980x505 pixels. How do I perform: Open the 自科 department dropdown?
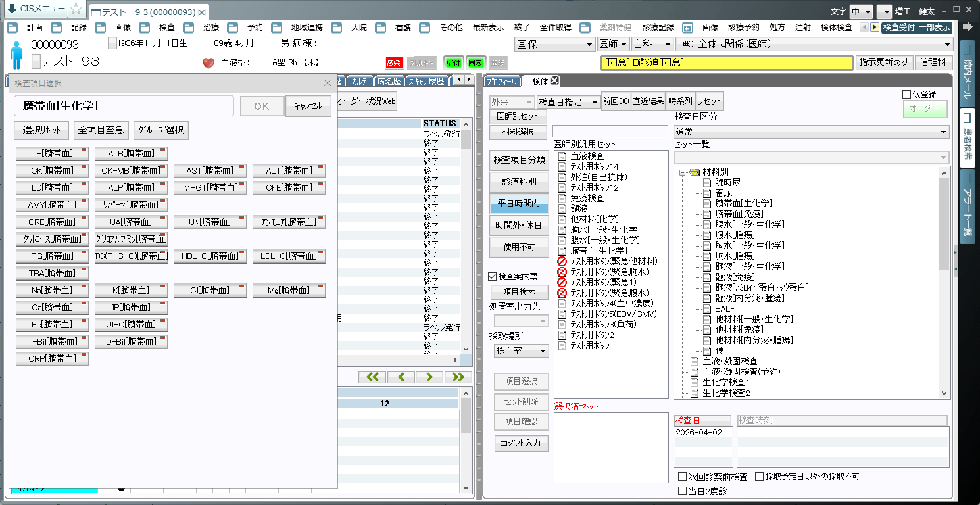coord(652,44)
